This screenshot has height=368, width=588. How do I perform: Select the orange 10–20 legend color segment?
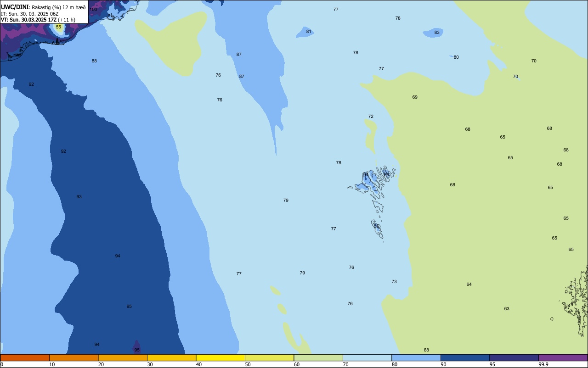point(73,357)
